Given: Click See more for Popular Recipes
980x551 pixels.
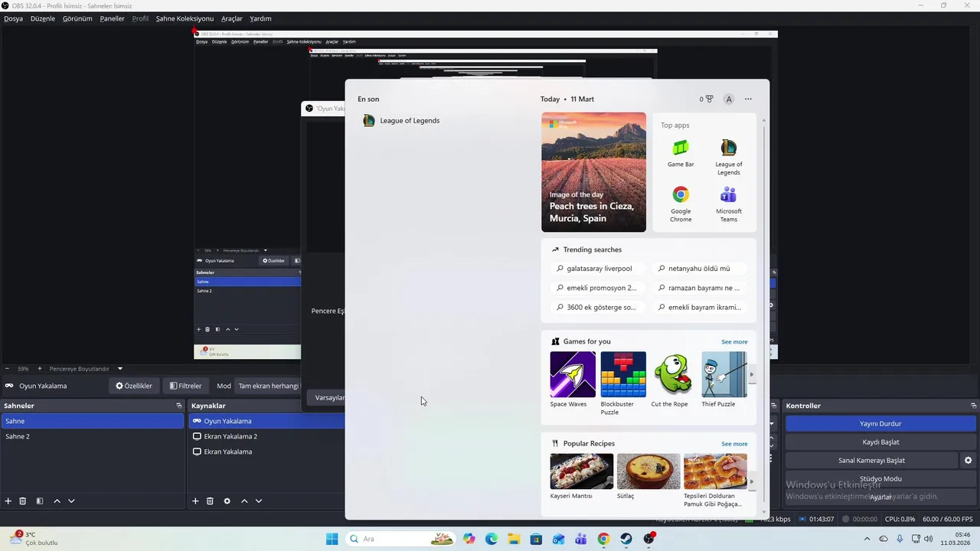Looking at the screenshot, I should [x=734, y=444].
